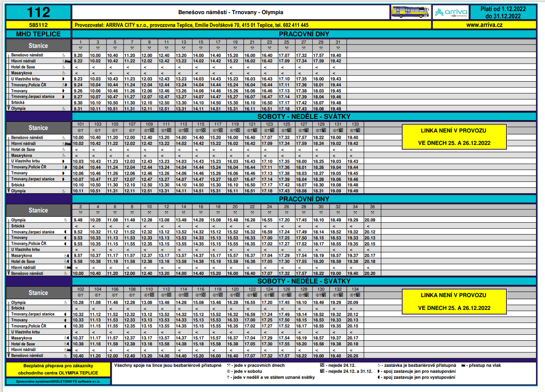
Task: Click the train transfer icon in the legend
Action: point(463,365)
